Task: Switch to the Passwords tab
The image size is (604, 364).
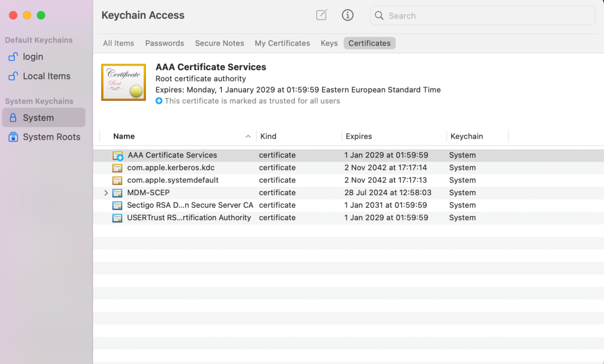Action: pos(164,43)
